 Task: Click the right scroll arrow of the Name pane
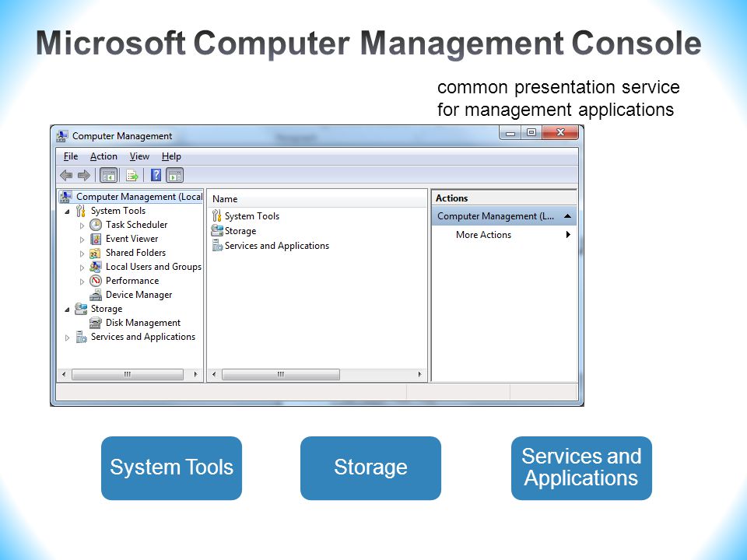[419, 375]
